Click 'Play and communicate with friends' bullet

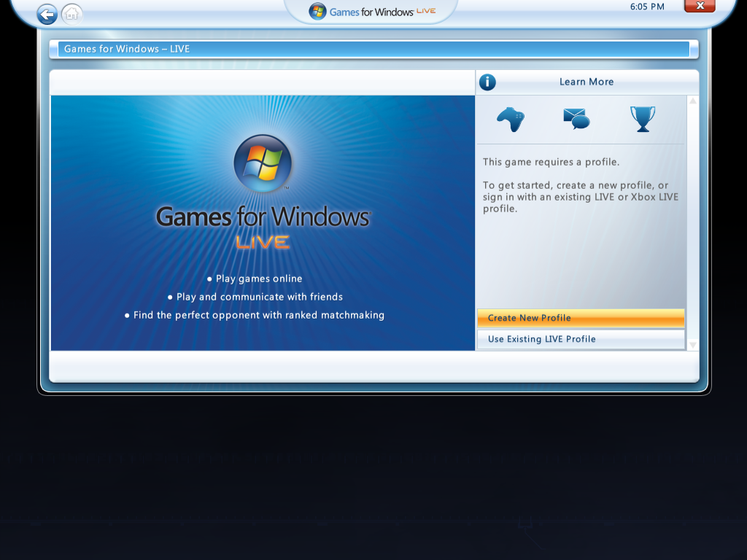coord(255,297)
